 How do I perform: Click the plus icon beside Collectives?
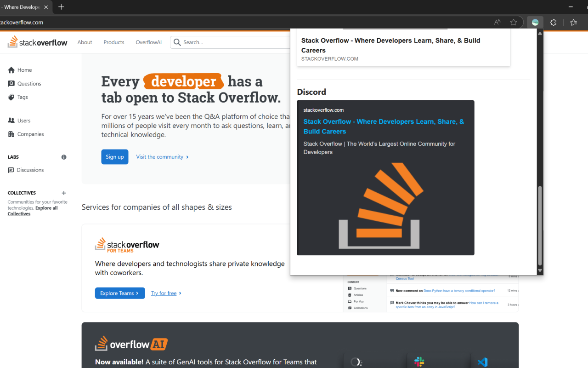[x=64, y=193]
